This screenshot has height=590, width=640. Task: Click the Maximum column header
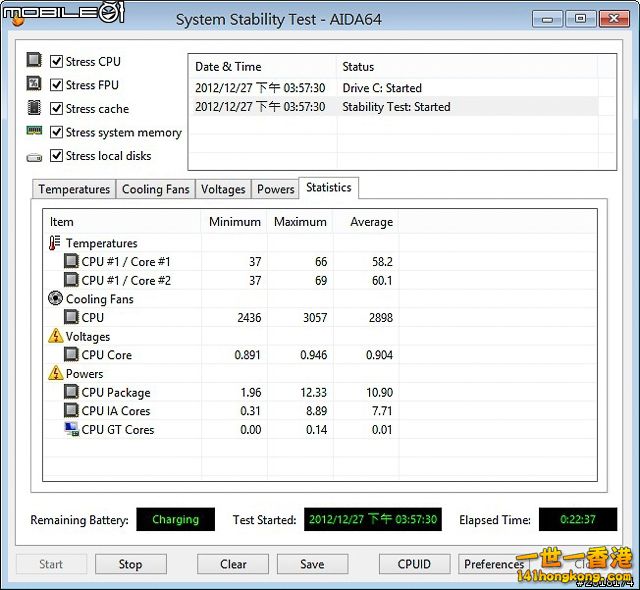300,222
